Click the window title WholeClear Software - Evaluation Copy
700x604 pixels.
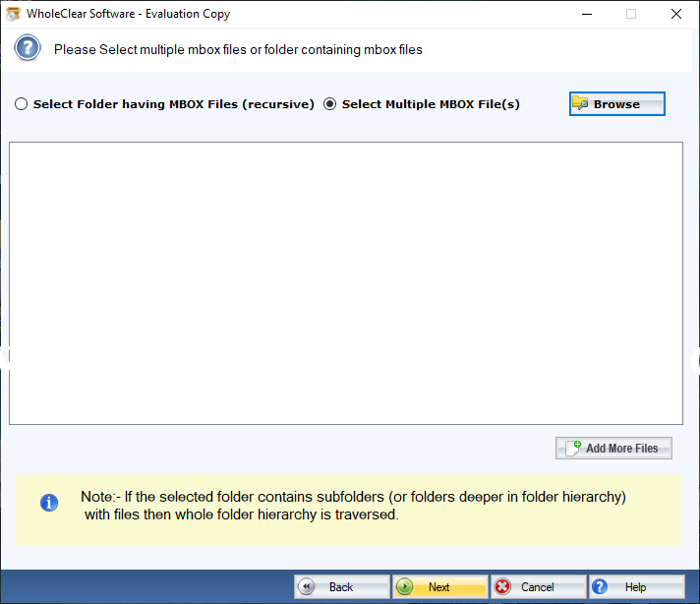[128, 14]
